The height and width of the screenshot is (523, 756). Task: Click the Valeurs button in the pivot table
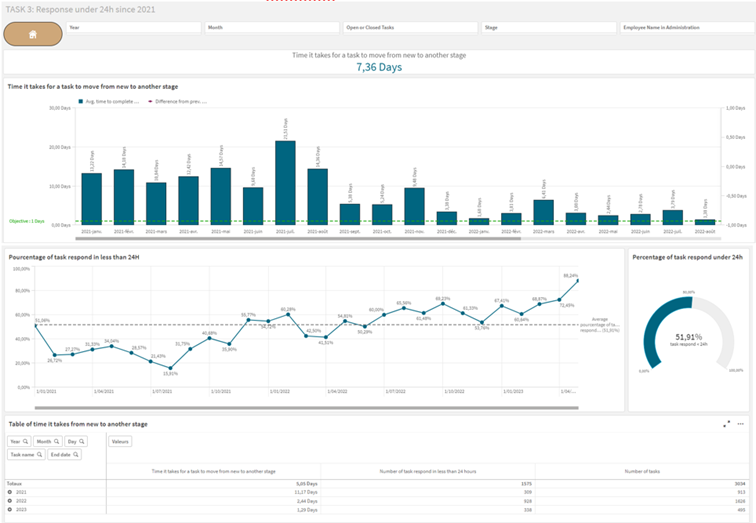121,441
